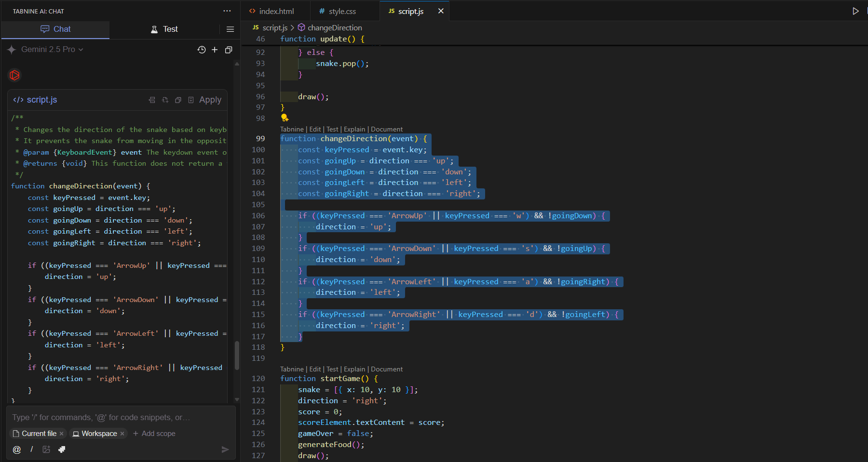Switch to the Test tab
The image size is (868, 462).
(164, 29)
